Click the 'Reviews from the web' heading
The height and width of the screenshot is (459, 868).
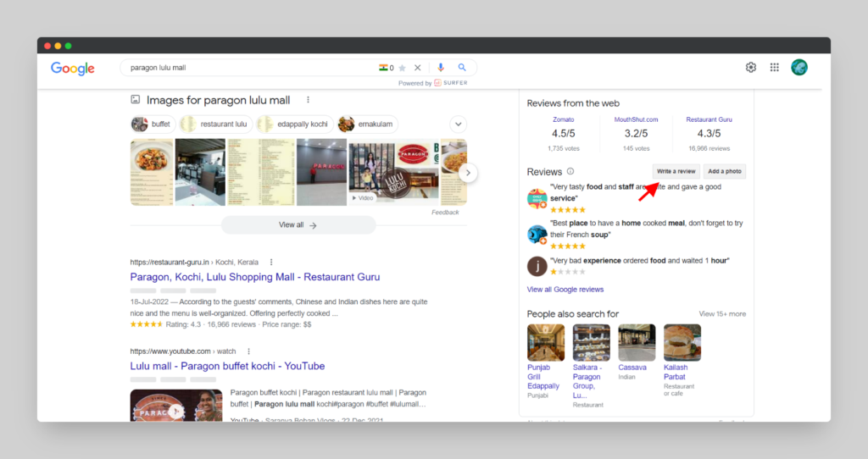tap(573, 103)
